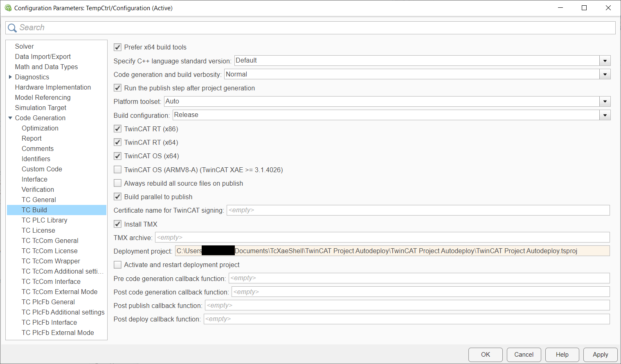The width and height of the screenshot is (621, 364).
Task: Open TC TcCom License pane
Action: (49, 251)
